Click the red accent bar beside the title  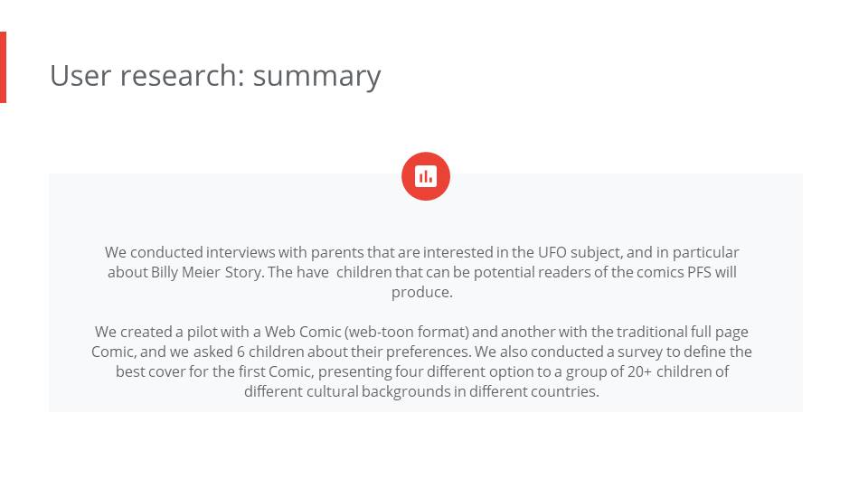3,67
